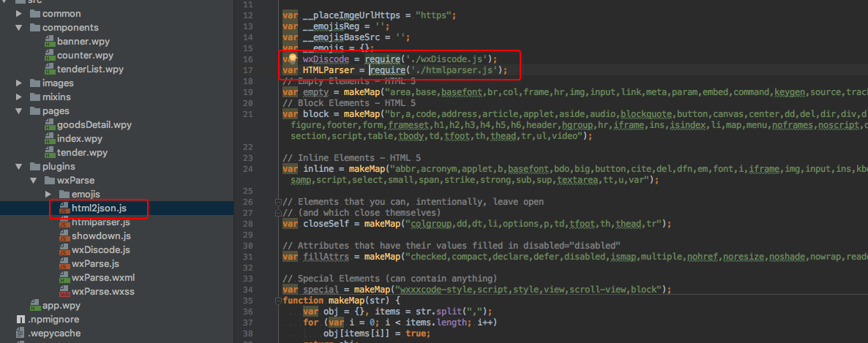Click the banner.wpy file icon
Image resolution: width=868 pixels, height=343 pixels.
[49, 42]
